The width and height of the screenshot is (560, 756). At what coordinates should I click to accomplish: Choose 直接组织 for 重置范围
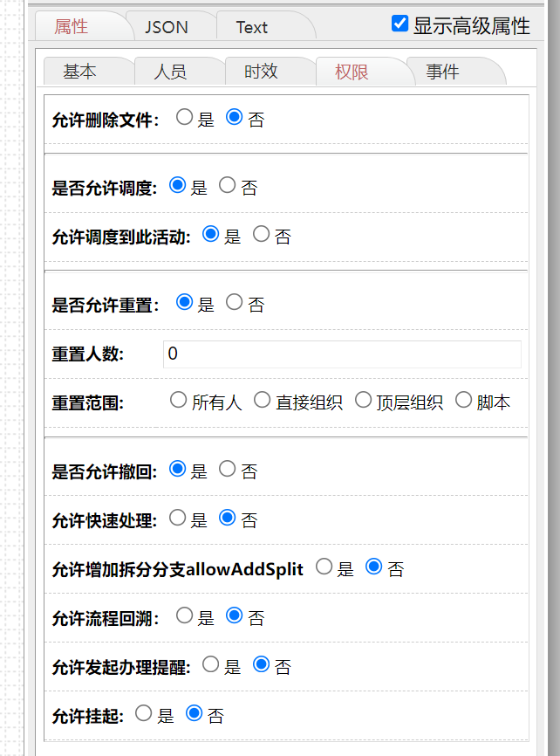coord(263,401)
